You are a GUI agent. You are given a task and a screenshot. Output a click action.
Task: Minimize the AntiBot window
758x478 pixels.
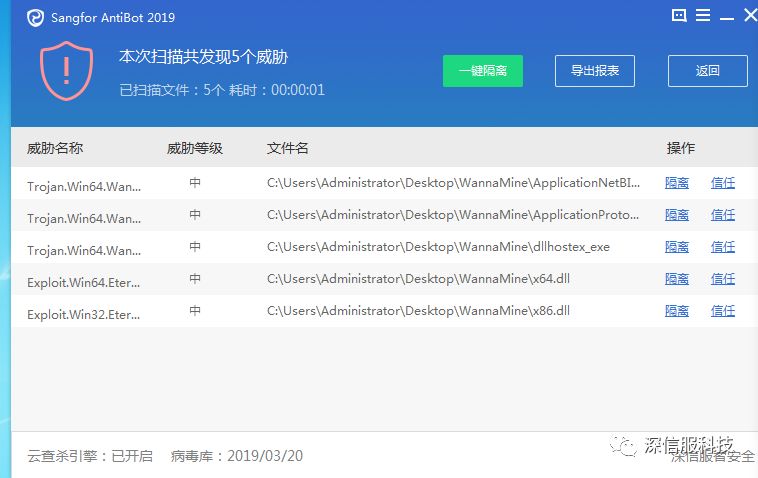[727, 18]
